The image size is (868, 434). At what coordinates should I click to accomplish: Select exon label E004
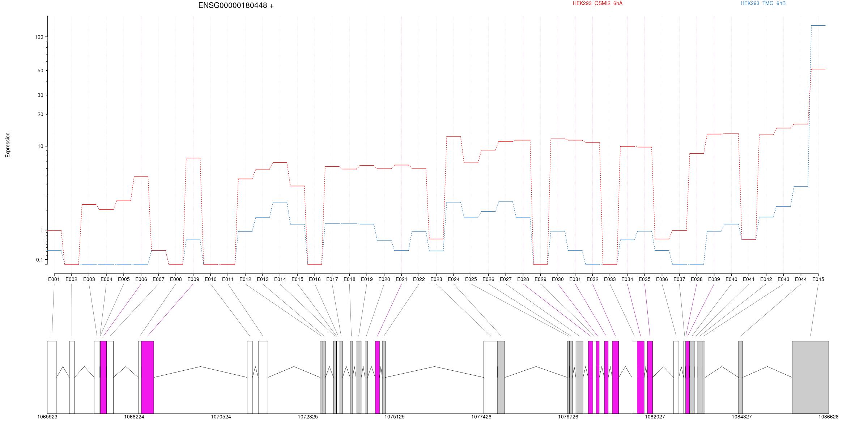point(106,279)
